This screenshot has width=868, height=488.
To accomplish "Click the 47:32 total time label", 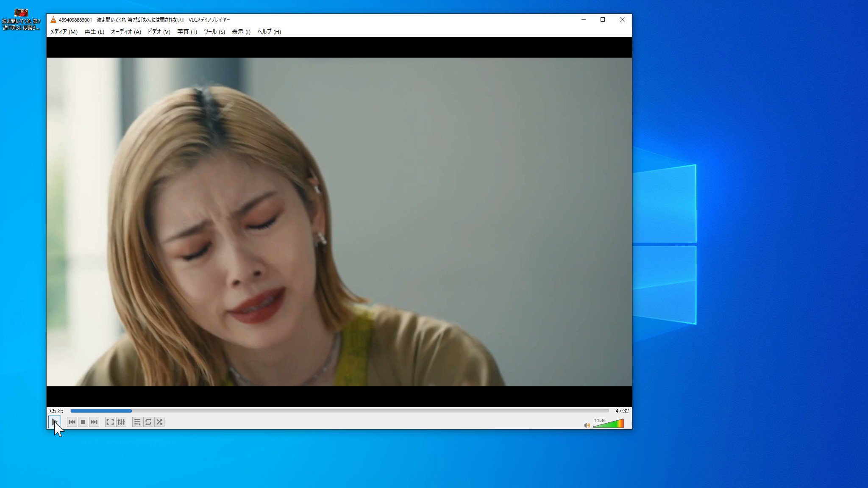I will tap(622, 411).
